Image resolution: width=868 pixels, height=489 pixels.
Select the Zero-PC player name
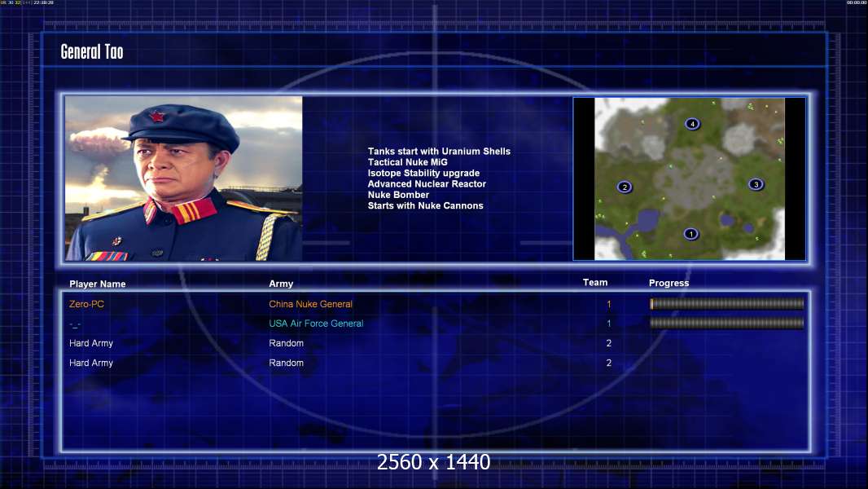[x=86, y=304]
